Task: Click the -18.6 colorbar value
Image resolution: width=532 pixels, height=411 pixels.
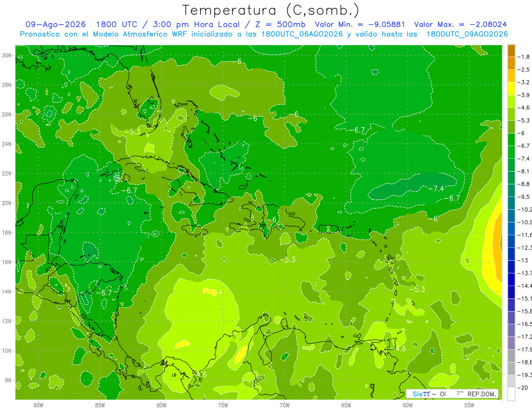Action: (x=524, y=362)
